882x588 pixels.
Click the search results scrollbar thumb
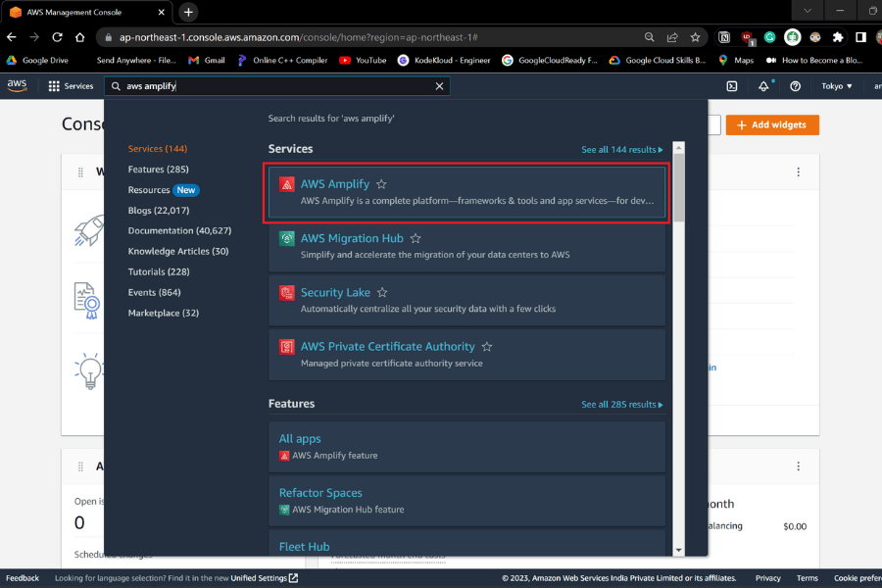click(x=678, y=188)
